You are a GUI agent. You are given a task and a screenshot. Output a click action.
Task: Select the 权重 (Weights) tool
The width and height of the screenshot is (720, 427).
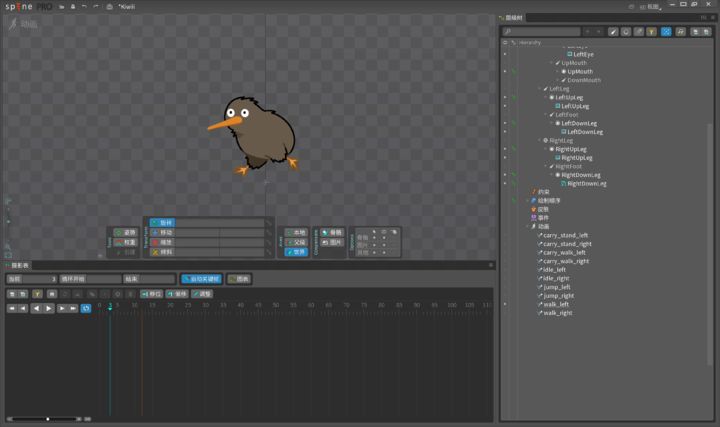click(x=126, y=242)
